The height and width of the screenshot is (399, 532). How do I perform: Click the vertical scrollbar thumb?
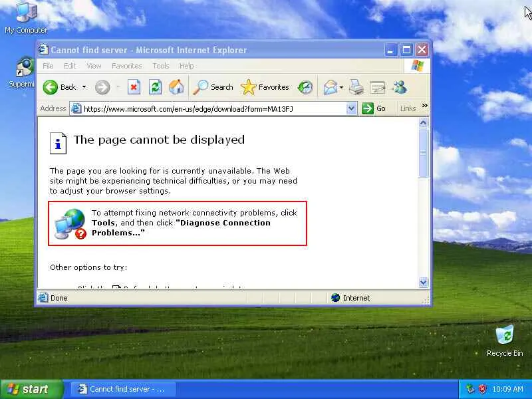click(x=423, y=153)
